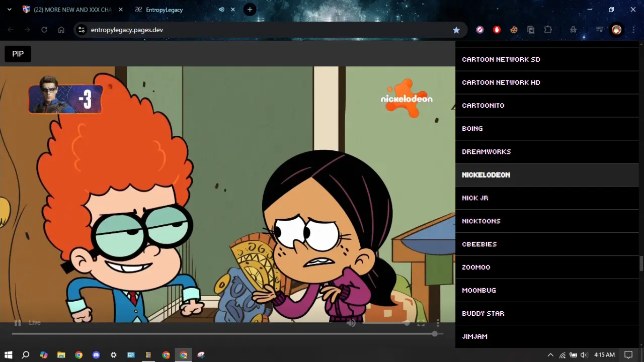Click the Live indicator label

click(35, 322)
